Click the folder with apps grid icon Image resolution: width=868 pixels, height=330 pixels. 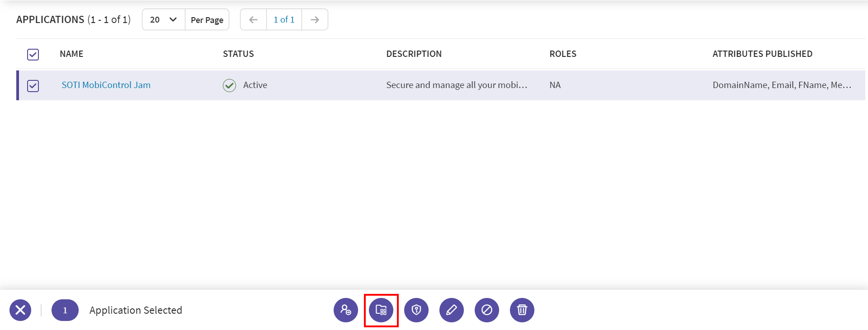click(381, 310)
